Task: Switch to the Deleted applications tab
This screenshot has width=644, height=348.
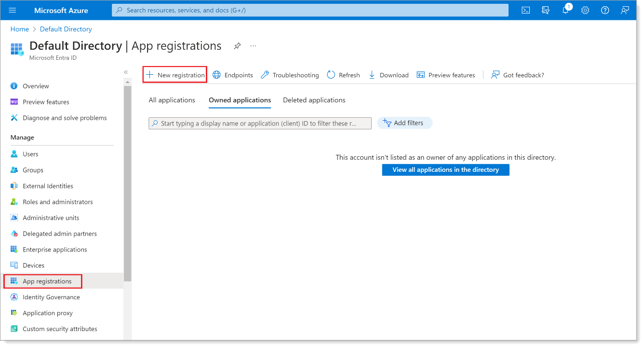Action: coord(314,100)
